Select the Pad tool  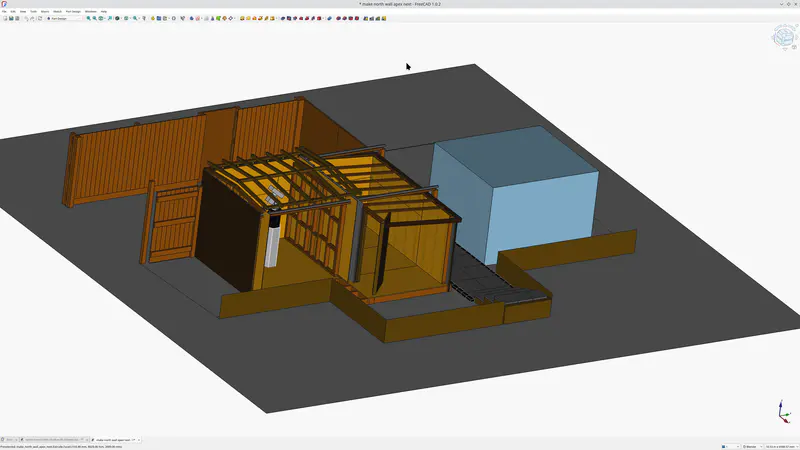(x=242, y=18)
